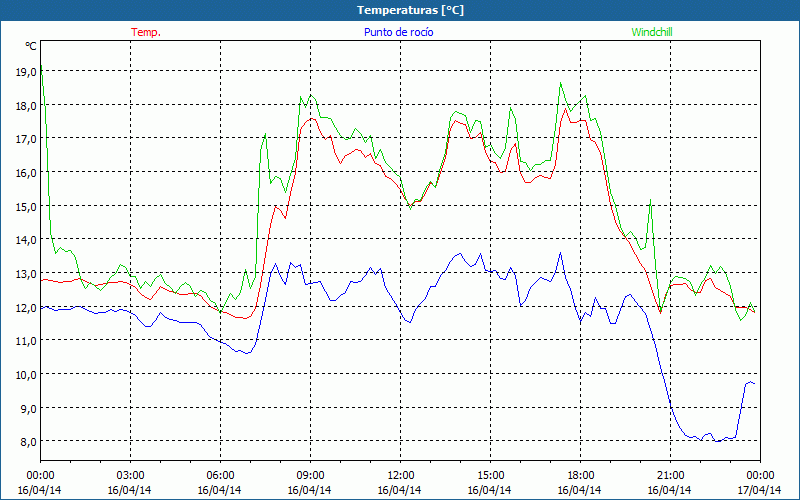Click the '15,0' y-axis value
The height and width of the screenshot is (500, 800).
pyautogui.click(x=26, y=206)
